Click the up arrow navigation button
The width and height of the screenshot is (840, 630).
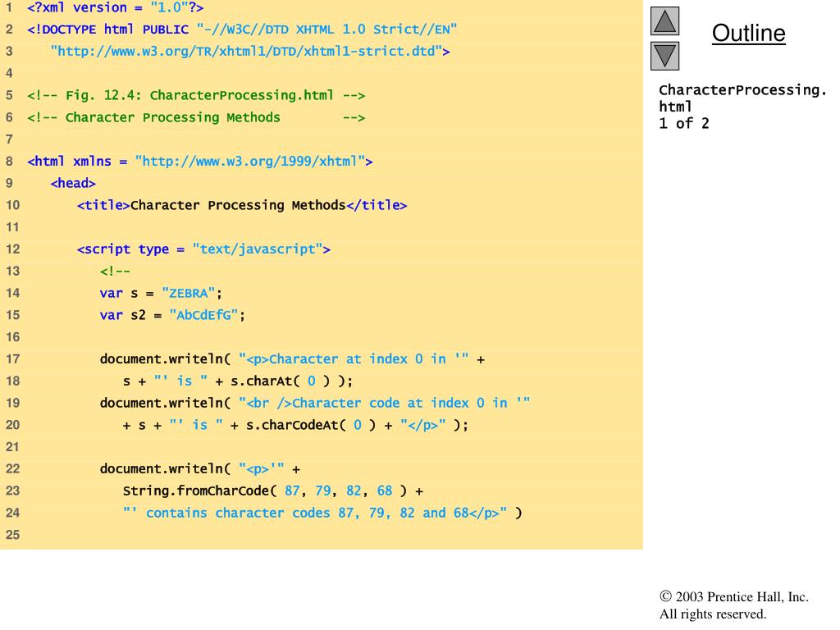pos(664,21)
